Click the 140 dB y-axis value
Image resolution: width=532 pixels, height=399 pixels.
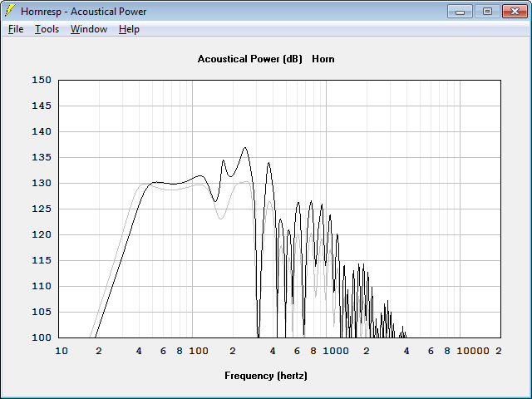coord(42,131)
